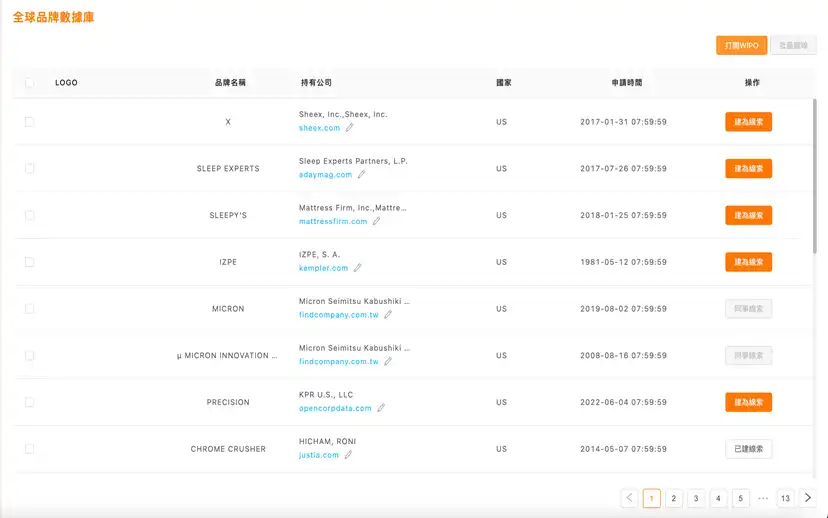Click holder name IZPE, S. A.
Screen dimensions: 828x518
tap(319, 255)
